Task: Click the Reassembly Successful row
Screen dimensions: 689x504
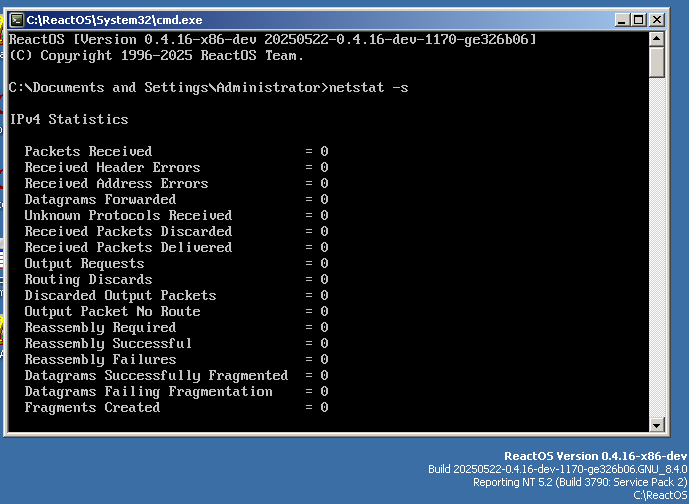Action: (x=176, y=343)
